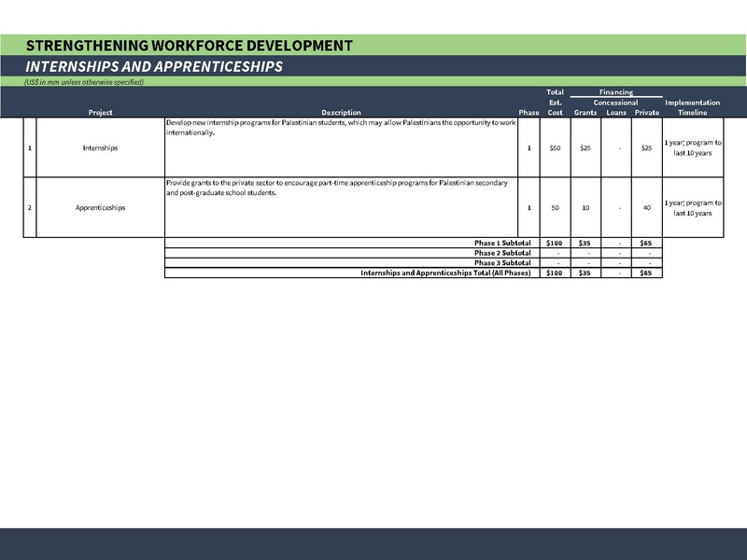Viewport: 747px width, 560px height.
Task: Click the Internships and Apprenticeships heading
Action: (x=154, y=67)
